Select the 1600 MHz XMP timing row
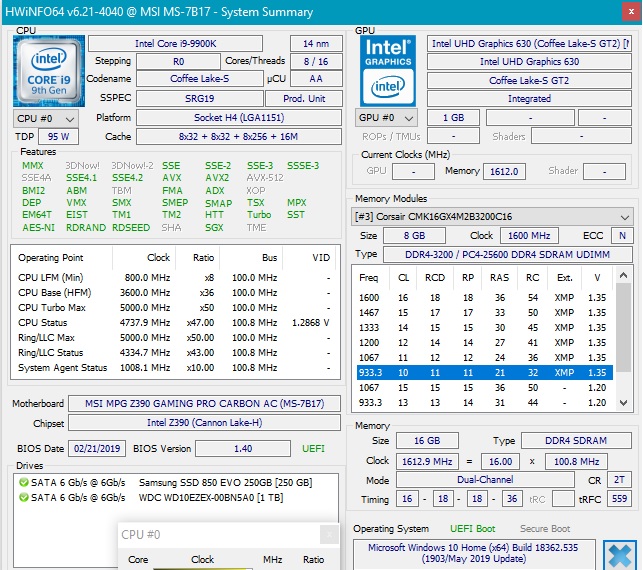Image resolution: width=643 pixels, height=570 pixels. [485, 297]
